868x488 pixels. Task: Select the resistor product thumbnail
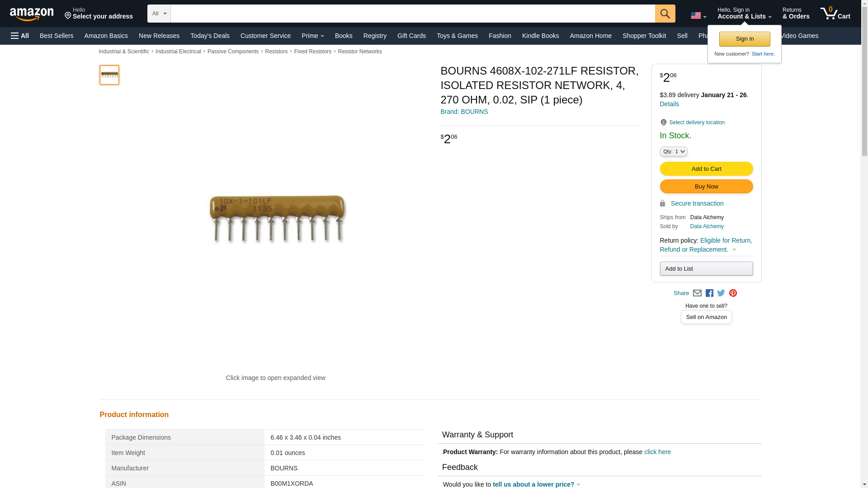click(x=109, y=75)
